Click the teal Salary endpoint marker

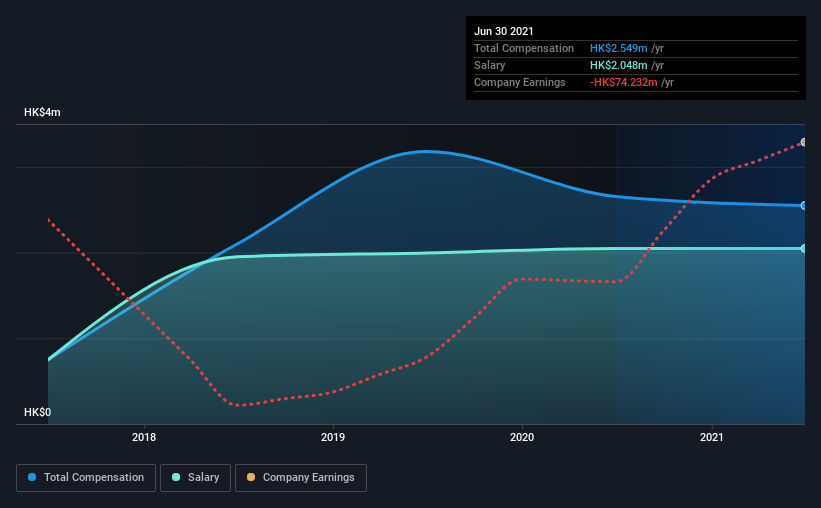coord(804,248)
